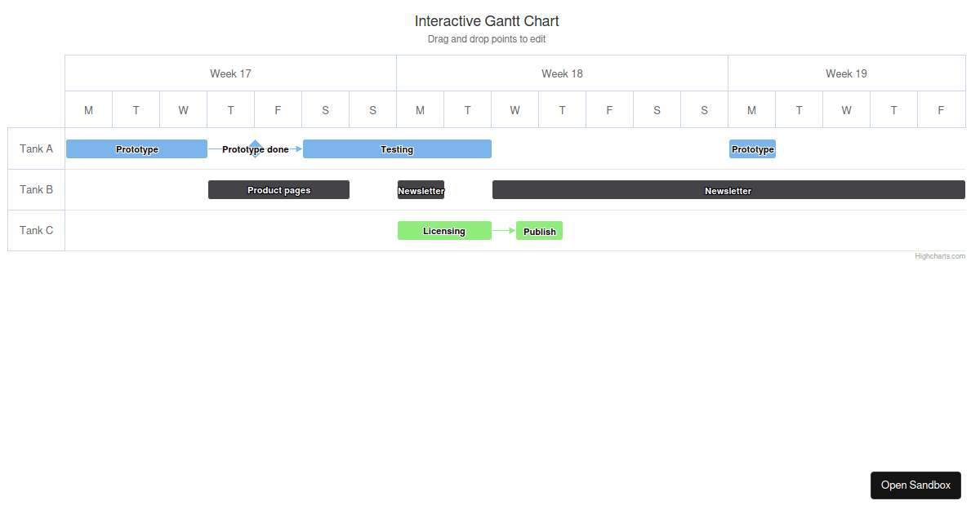This screenshot has height=514, width=980.
Task: Open the Highcharts.com credit link
Action: 939,255
